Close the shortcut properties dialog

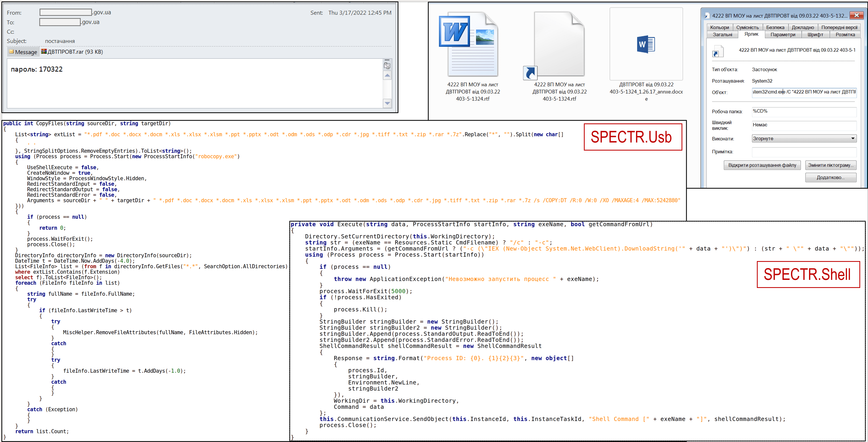pyautogui.click(x=856, y=15)
